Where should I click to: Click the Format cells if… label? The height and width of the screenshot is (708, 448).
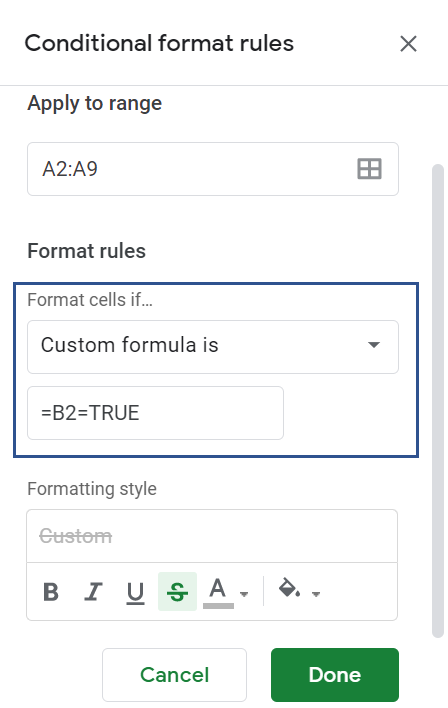point(90,300)
